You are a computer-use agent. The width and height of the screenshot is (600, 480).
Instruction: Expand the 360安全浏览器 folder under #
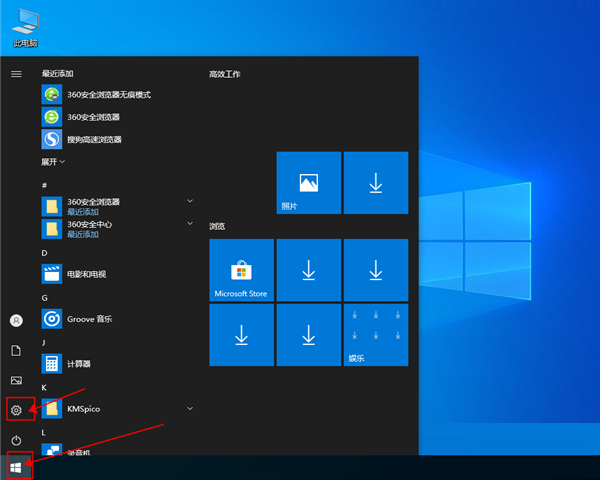pyautogui.click(x=189, y=201)
